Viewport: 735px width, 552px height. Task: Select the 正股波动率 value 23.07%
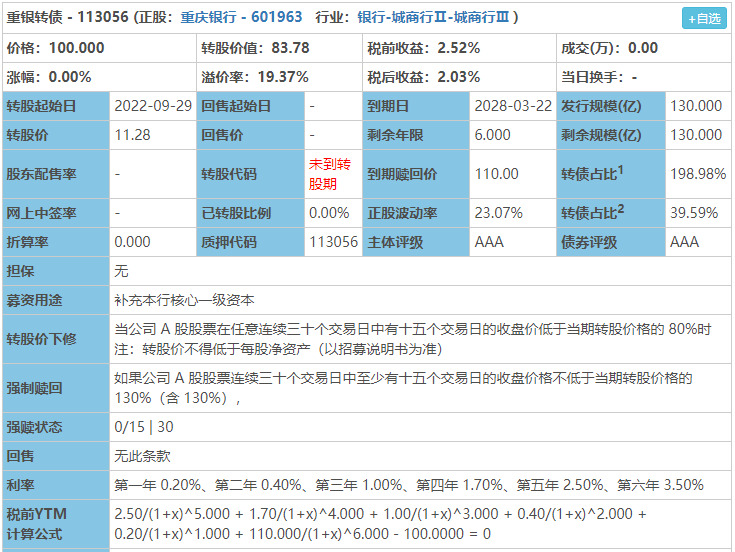click(498, 213)
